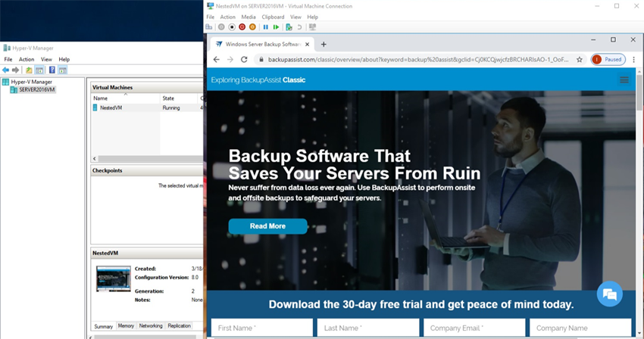Open View menu in Virtual Machine Connection
This screenshot has height=339, width=644.
coord(295,17)
